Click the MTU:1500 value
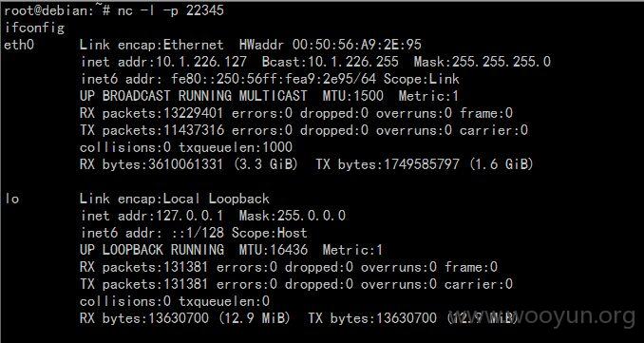The width and height of the screenshot is (644, 343). click(352, 96)
